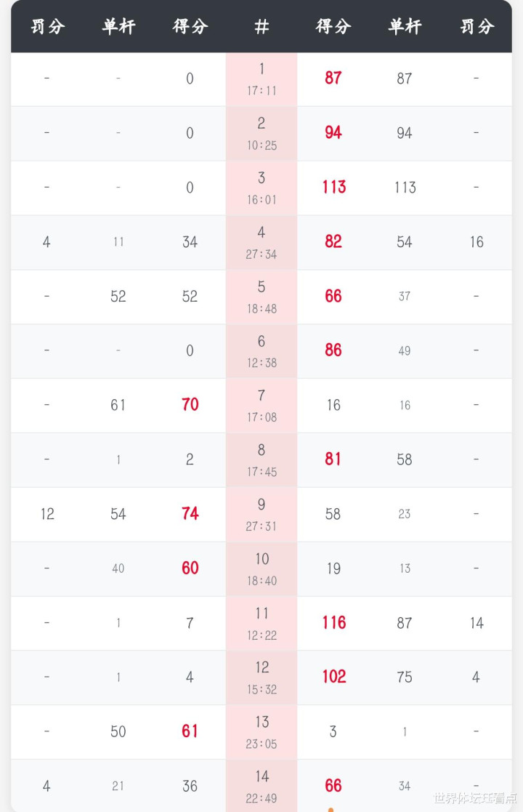Select frame 8 cell timed 17:45
The height and width of the screenshot is (812, 523).
coord(261,459)
